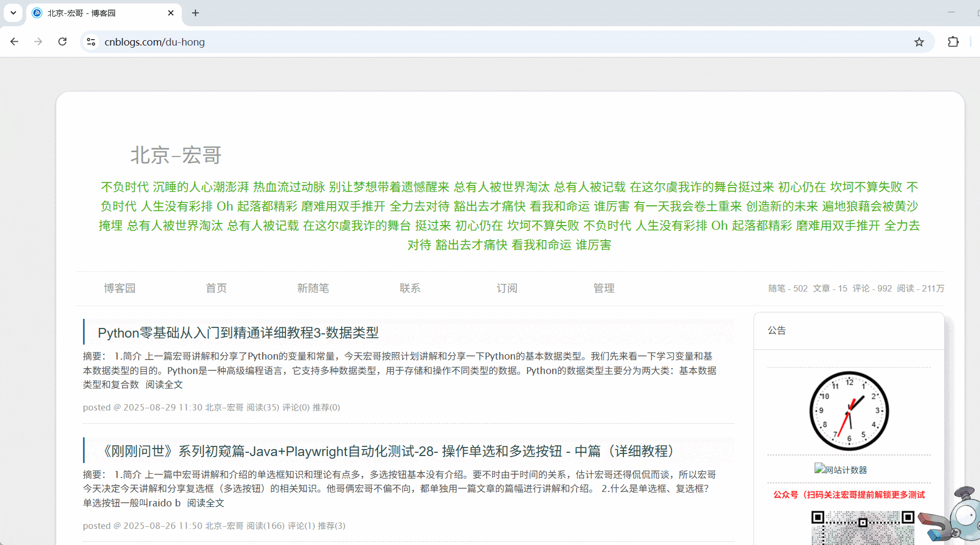Open the 联系 navigation link
The width and height of the screenshot is (980, 545).
[x=410, y=288]
